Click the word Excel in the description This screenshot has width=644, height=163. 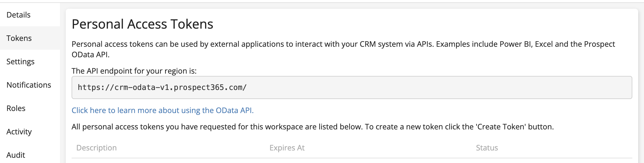tap(544, 44)
